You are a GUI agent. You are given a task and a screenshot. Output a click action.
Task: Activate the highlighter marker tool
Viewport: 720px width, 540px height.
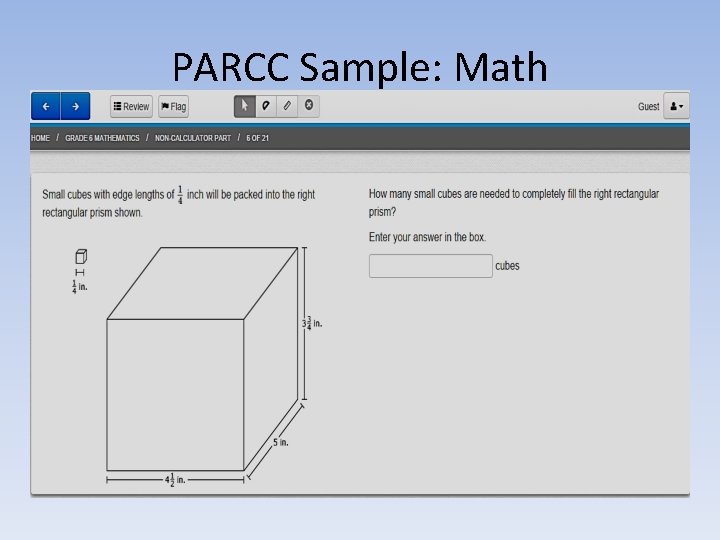[266, 106]
